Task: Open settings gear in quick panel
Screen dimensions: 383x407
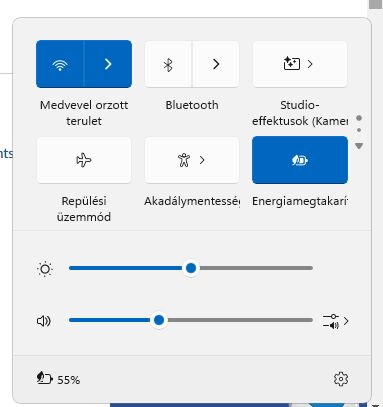Action: tap(341, 379)
